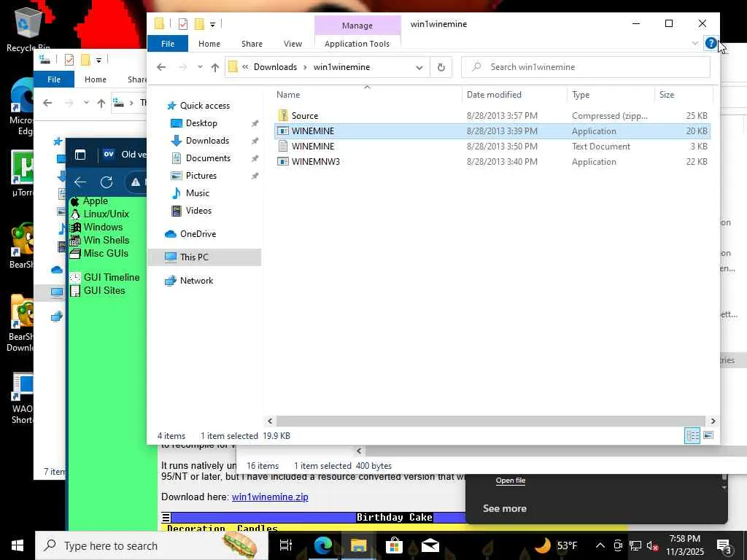Viewport: 747px width, 560px height.
Task: Click Task View icon on taskbar
Action: tap(285, 545)
